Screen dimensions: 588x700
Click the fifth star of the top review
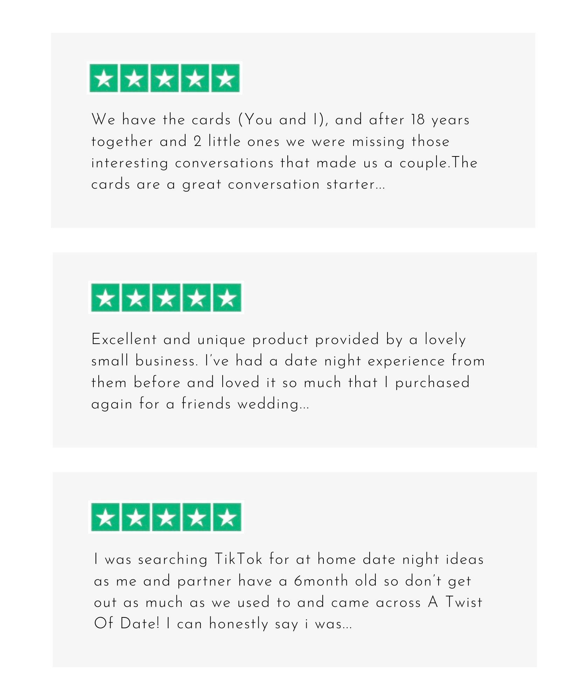coord(225,78)
